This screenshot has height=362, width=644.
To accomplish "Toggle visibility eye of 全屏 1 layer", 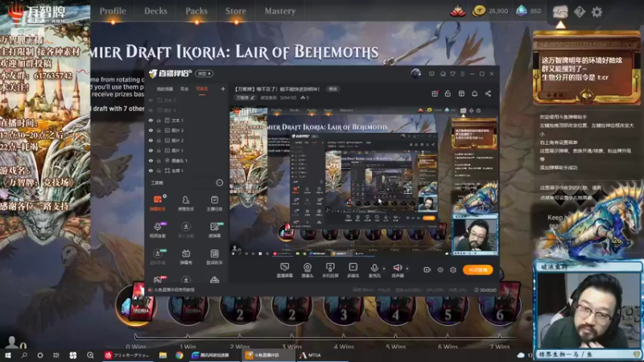I will coord(151,171).
